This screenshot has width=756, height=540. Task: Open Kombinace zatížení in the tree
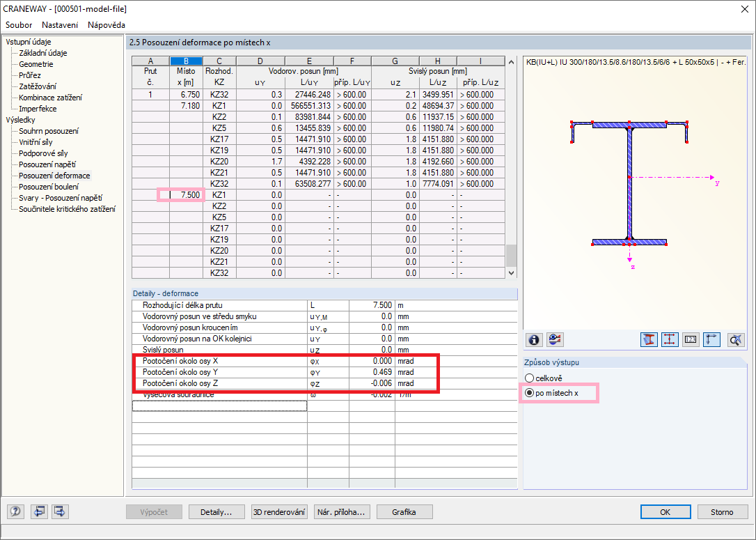coord(51,98)
